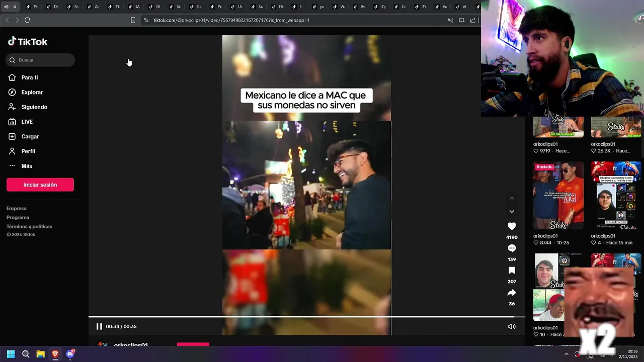The width and height of the screenshot is (644, 362).
Task: Go forward in browser history
Action: 17,20
